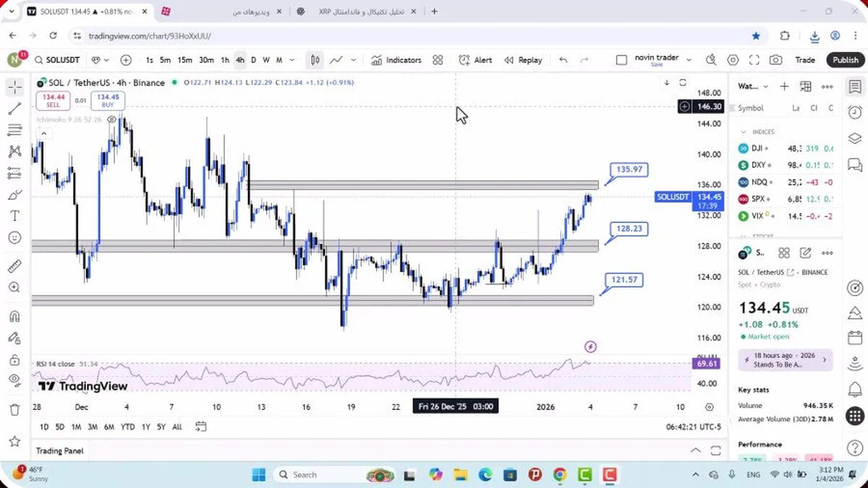Open the candlestick chart style icon
This screenshot has height=488, width=868.
coord(315,60)
